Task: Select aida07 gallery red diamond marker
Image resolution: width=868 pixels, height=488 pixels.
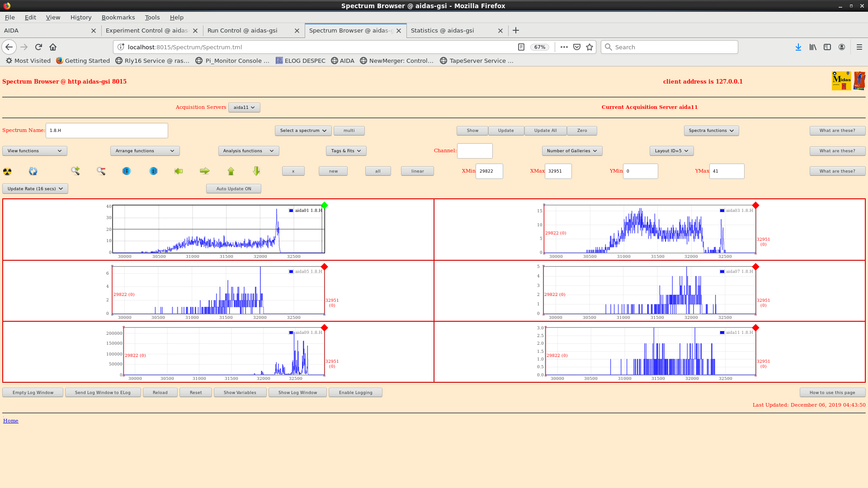Action: (755, 267)
